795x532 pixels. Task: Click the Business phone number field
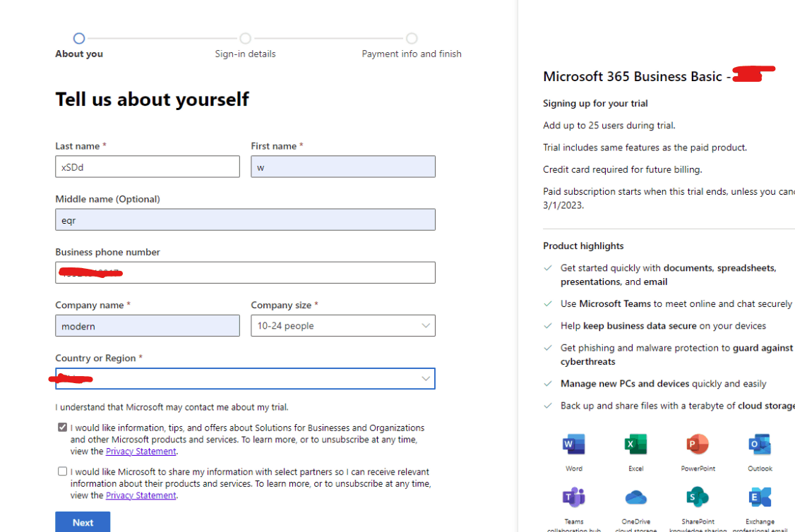coord(245,272)
